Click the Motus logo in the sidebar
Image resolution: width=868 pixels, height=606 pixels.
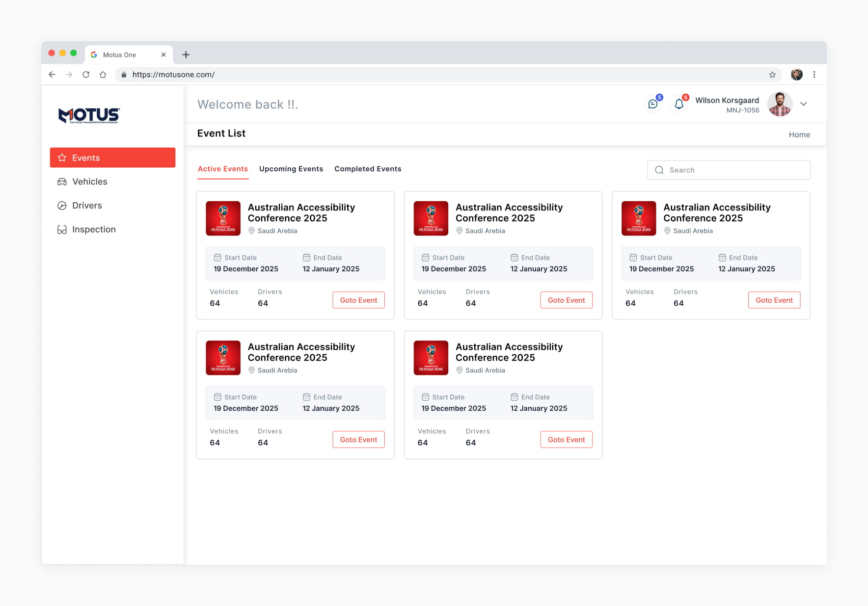(x=89, y=115)
